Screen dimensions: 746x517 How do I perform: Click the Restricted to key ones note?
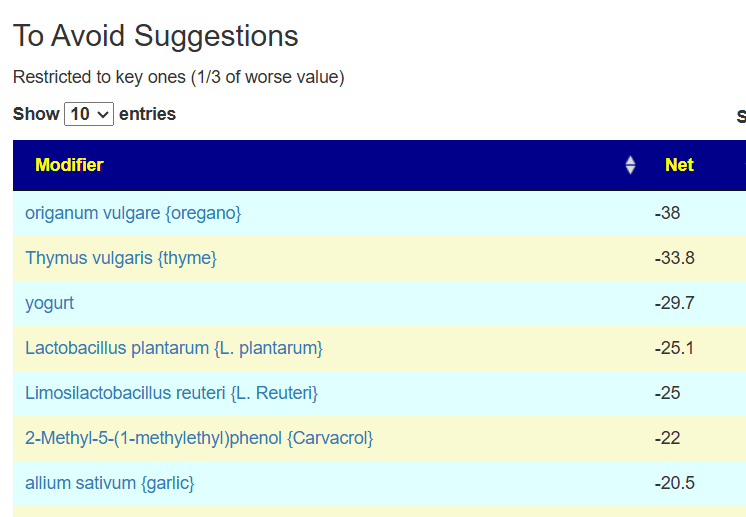[x=179, y=77]
